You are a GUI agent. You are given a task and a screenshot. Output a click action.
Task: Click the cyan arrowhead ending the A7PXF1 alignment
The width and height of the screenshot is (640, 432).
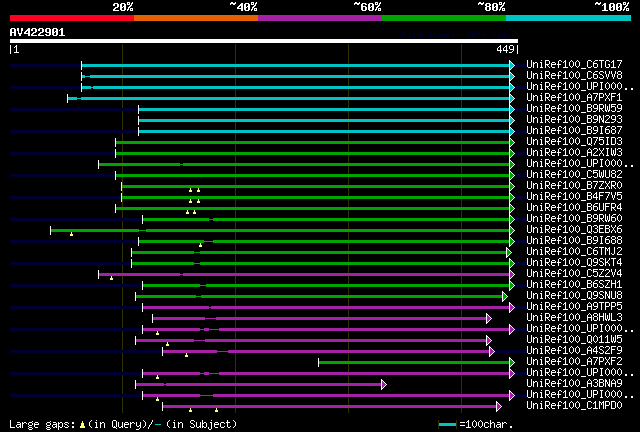pyautogui.click(x=512, y=98)
